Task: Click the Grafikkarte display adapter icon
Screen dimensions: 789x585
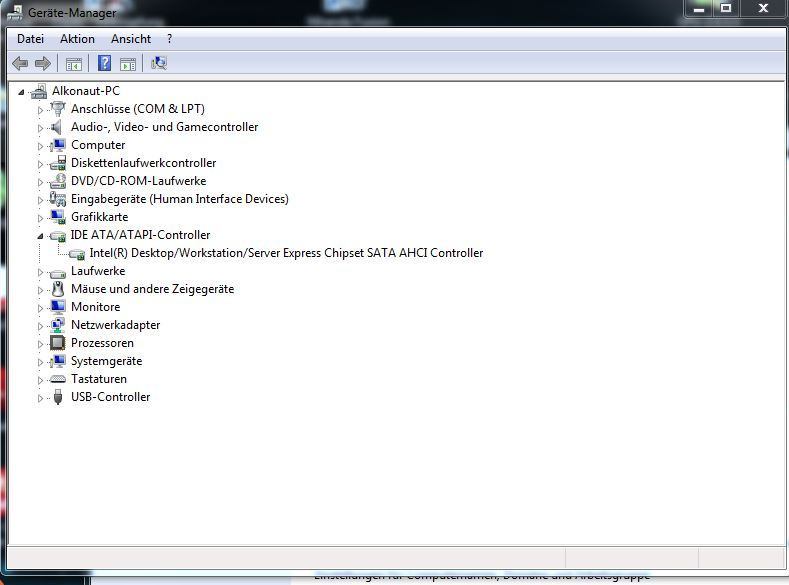Action: click(x=58, y=217)
